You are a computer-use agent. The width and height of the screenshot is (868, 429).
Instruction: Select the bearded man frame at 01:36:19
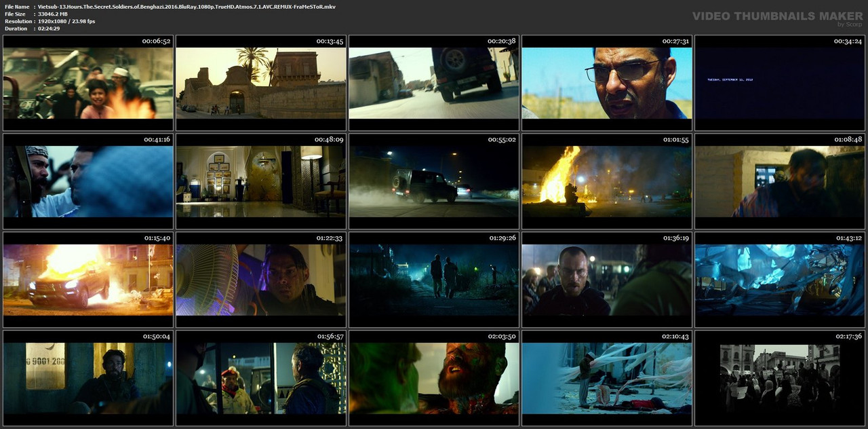[x=607, y=280]
